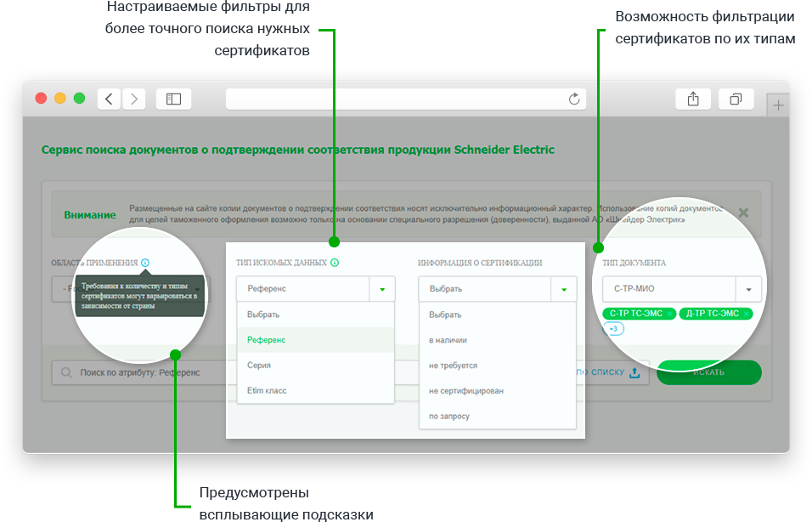Show info tooltip for Тип искомых данных
Screen dimensions: 812x522
point(335,263)
